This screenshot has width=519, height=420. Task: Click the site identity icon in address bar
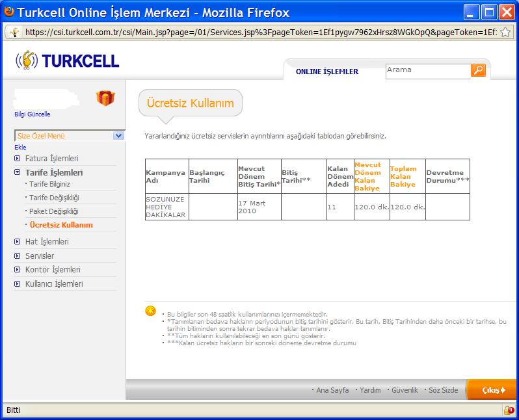coord(14,32)
